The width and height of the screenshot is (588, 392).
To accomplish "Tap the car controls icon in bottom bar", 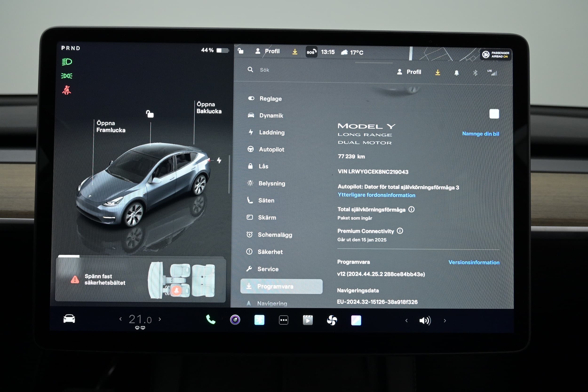I will click(69, 319).
